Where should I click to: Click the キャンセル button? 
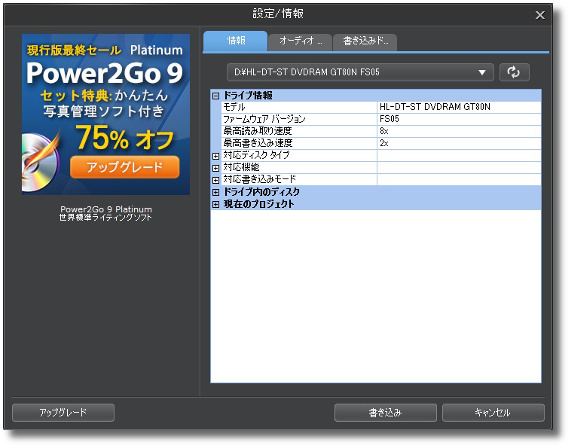(493, 412)
